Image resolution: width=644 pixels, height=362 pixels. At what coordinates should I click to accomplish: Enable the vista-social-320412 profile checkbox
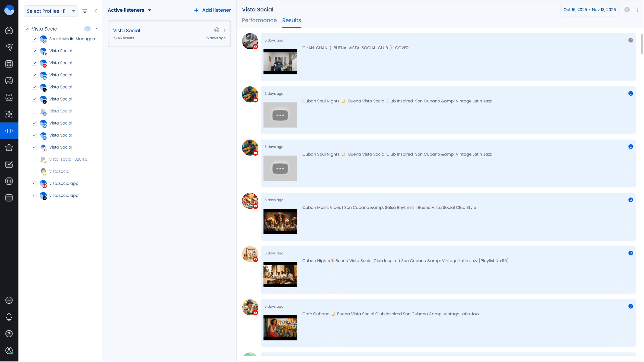pos(34,160)
